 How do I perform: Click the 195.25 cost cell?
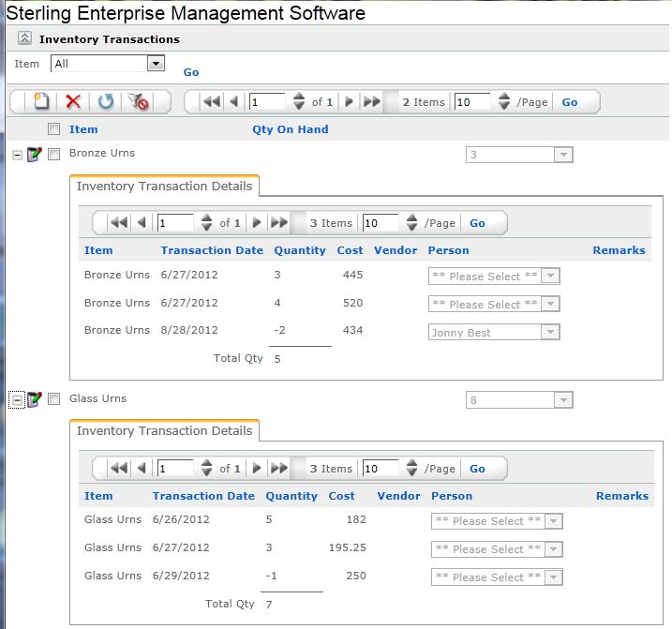tap(347, 547)
